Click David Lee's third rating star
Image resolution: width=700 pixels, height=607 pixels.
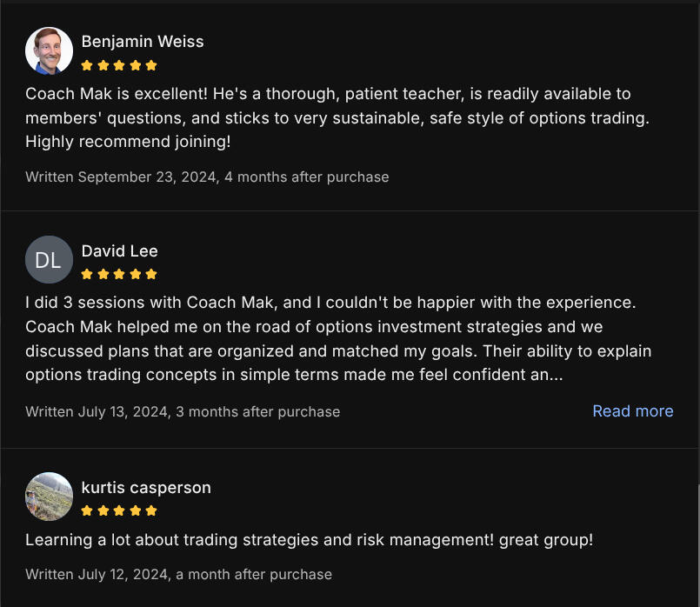(x=119, y=274)
